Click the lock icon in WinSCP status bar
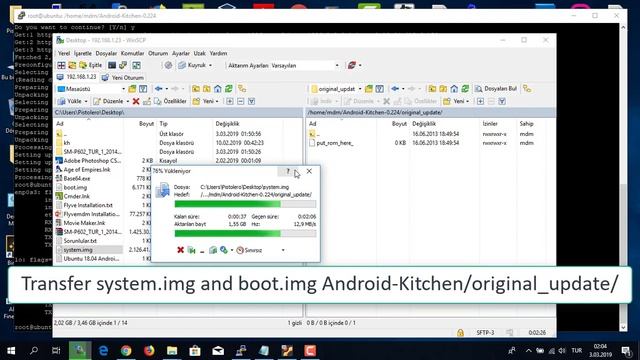Viewport: 640px width, 360px height. (x=460, y=333)
